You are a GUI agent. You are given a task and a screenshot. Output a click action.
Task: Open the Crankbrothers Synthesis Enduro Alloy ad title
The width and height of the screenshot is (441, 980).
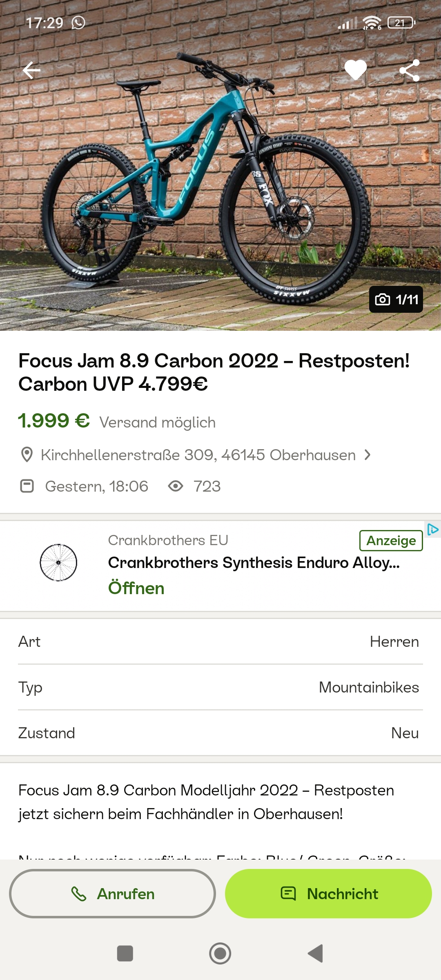pos(254,563)
